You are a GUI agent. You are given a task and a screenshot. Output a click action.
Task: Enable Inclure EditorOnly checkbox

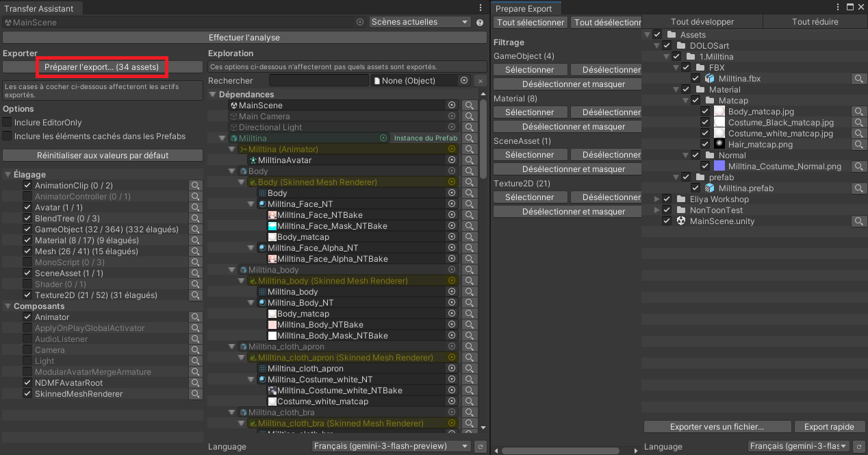click(x=8, y=123)
